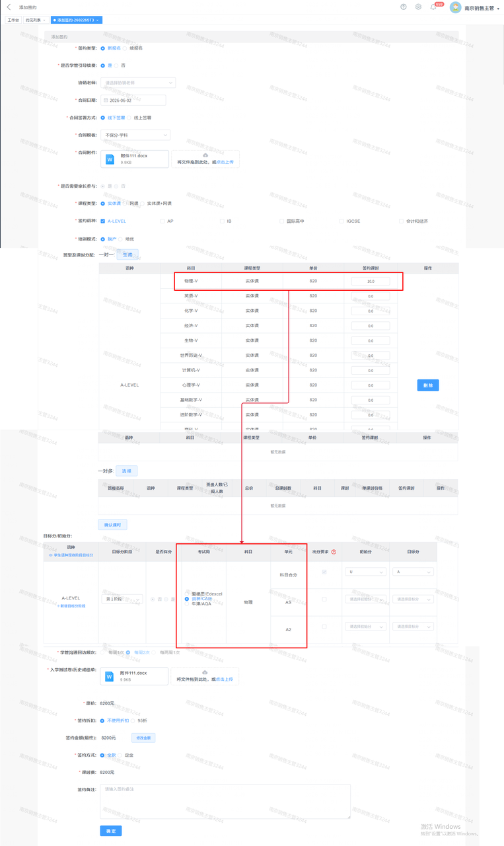Screen dimensions: 504x846
Task: Click the back arrow beside 添加签约
Action: [x=9, y=7]
